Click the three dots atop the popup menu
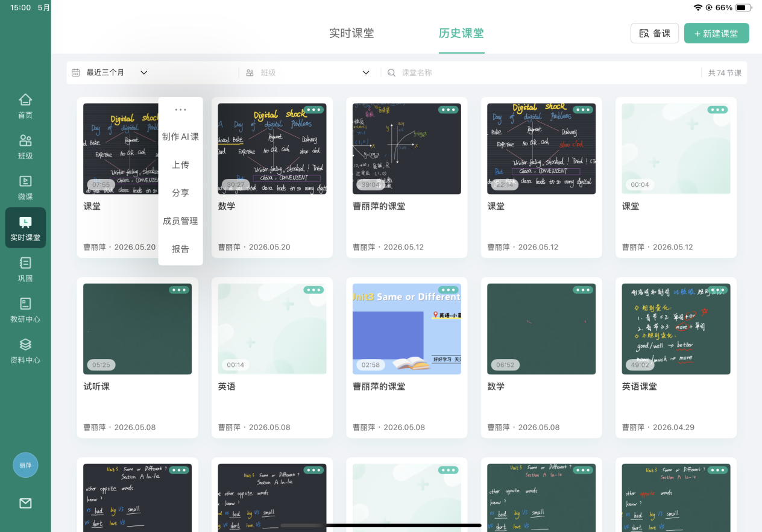The width and height of the screenshot is (762, 532). click(x=180, y=110)
